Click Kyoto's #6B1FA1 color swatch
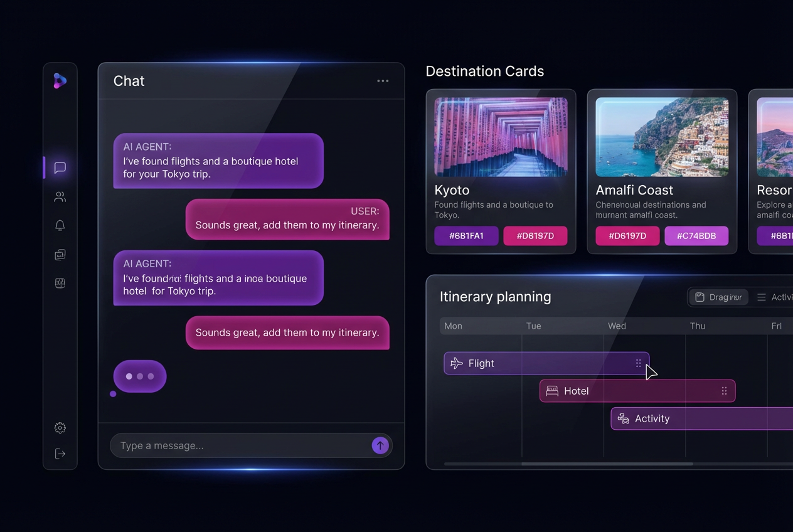The width and height of the screenshot is (793, 532). pos(466,236)
